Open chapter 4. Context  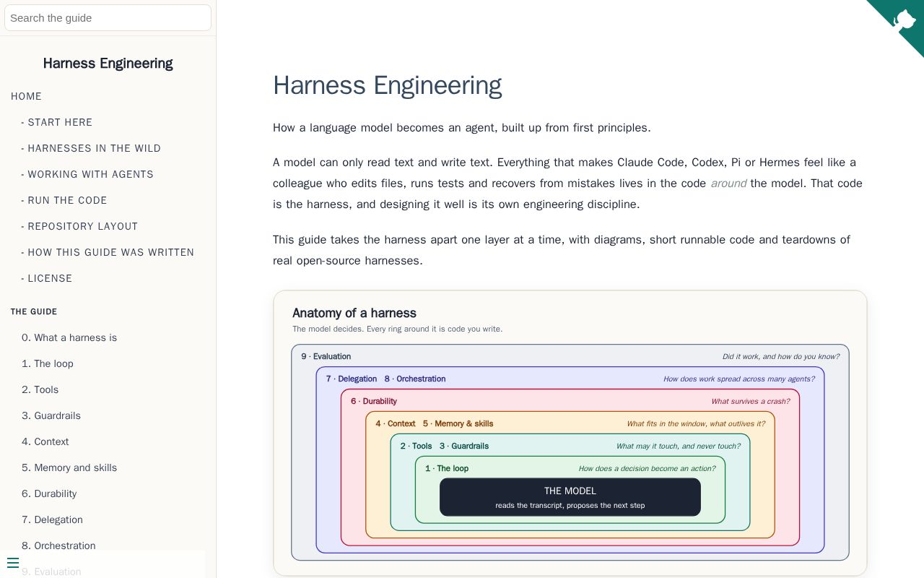pyautogui.click(x=45, y=441)
